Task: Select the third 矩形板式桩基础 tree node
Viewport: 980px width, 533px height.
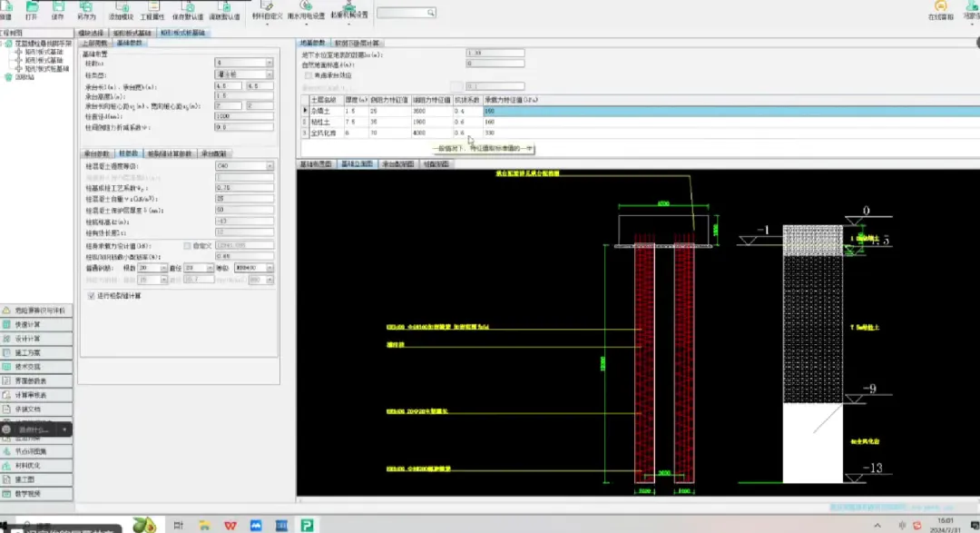Action: pos(47,69)
